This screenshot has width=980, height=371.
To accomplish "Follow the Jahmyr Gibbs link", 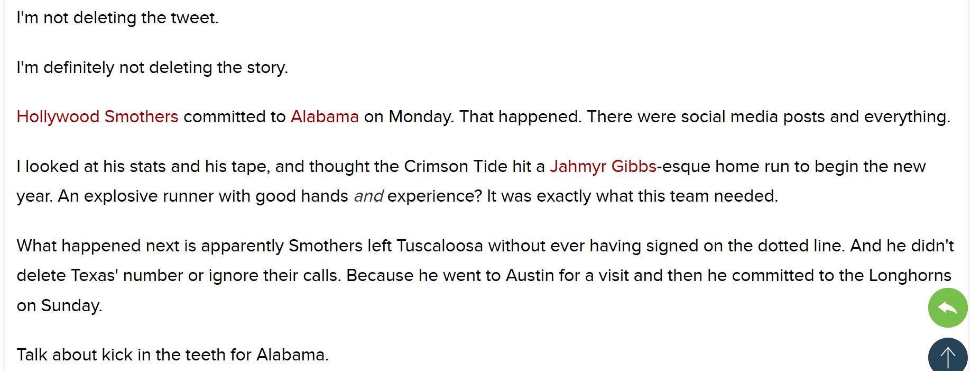I will [x=603, y=166].
